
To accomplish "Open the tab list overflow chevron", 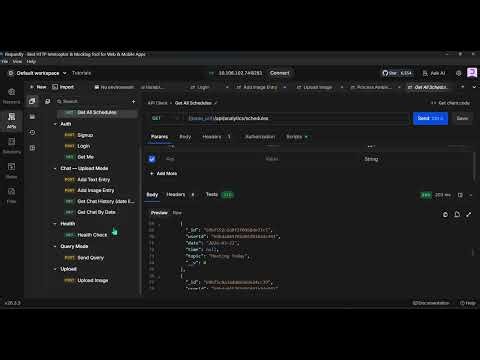I will coord(474,87).
